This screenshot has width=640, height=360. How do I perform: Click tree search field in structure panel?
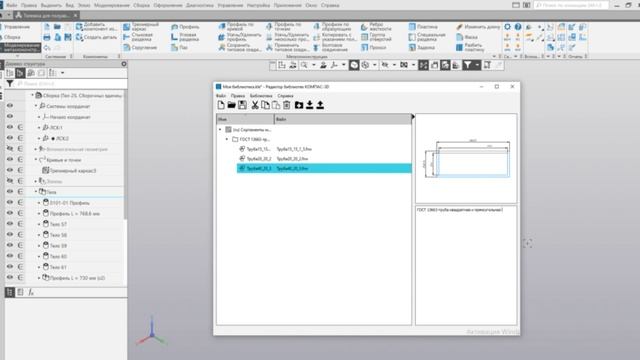(x=71, y=84)
